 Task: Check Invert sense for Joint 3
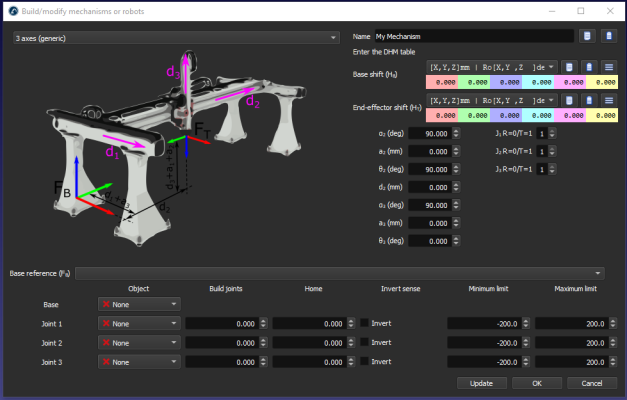pos(364,361)
